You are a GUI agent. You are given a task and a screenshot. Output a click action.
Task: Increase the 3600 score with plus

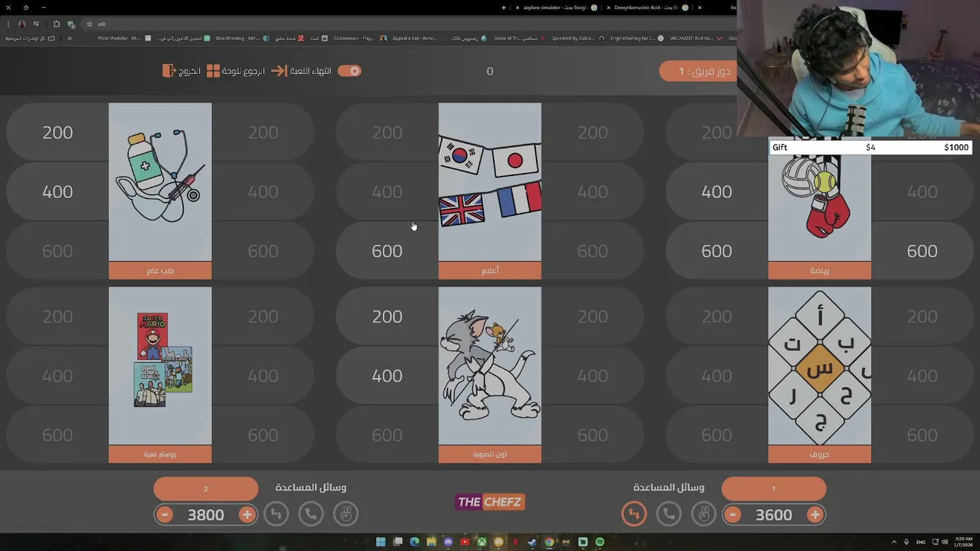tap(815, 515)
